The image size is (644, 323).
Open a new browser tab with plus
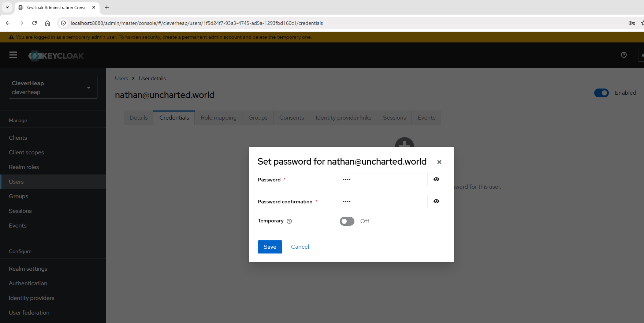click(x=107, y=7)
